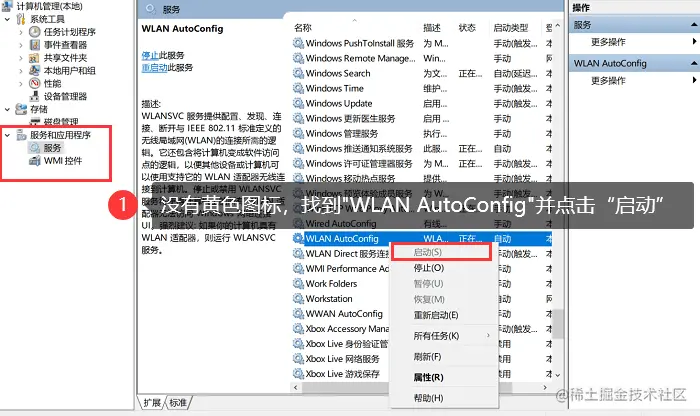Click the vertical scrollbar thumb in services list
This screenshot has width=700, height=416.
(x=558, y=324)
